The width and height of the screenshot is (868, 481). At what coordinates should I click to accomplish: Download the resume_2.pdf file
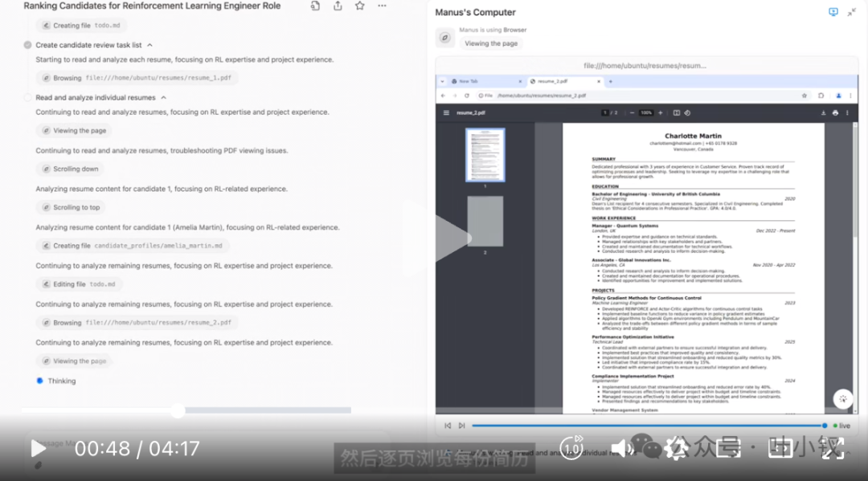click(x=823, y=112)
